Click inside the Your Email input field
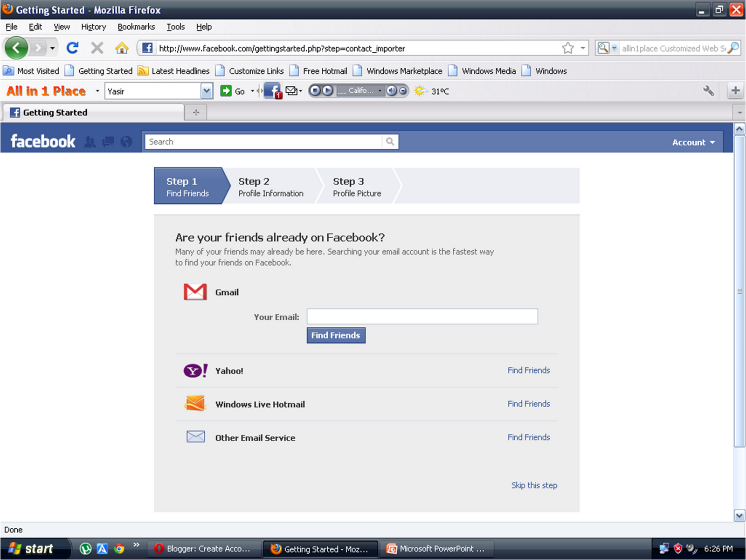 (421, 316)
